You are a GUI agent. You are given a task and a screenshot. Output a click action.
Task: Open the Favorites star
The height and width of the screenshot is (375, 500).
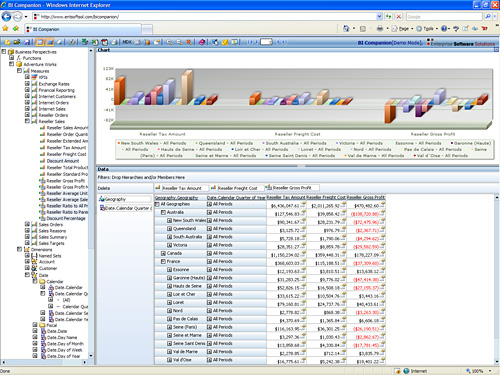[x=5, y=29]
